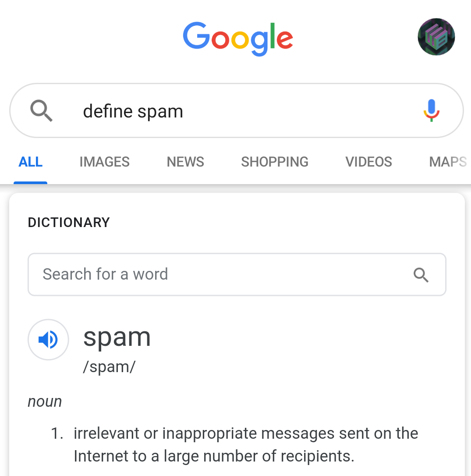Click the 'Search for a word' field
The height and width of the screenshot is (476, 471).
pos(237,274)
